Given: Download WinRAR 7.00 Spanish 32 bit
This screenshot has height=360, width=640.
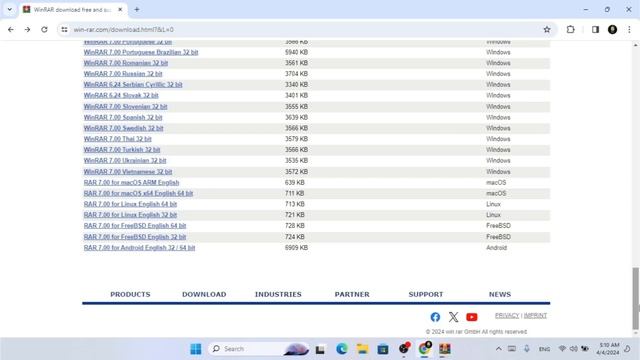Looking at the screenshot, I should [123, 117].
